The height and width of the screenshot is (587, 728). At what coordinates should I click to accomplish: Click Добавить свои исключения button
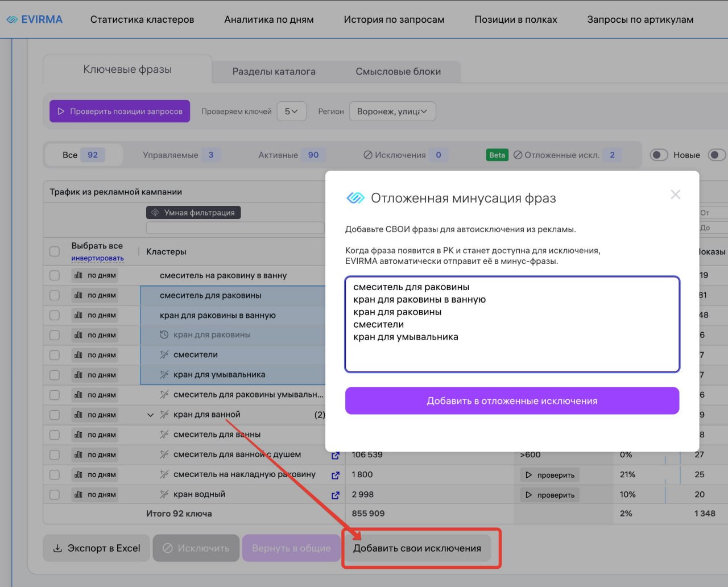tap(417, 548)
